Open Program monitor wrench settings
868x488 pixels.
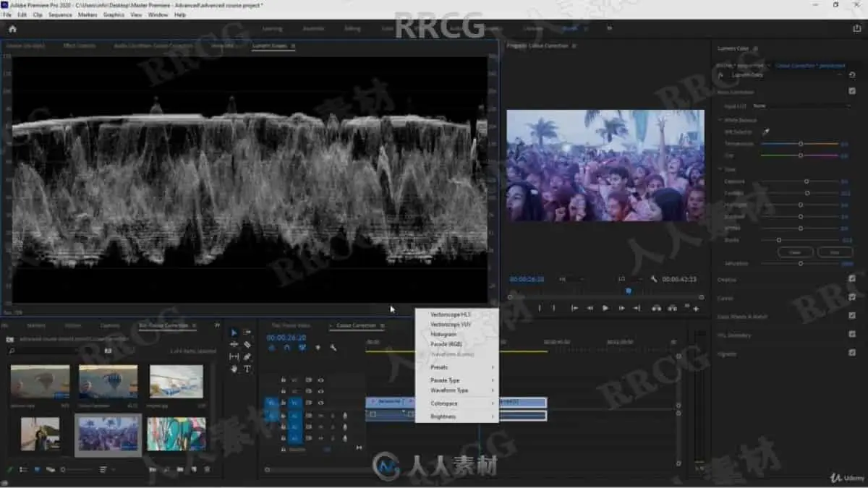(653, 279)
